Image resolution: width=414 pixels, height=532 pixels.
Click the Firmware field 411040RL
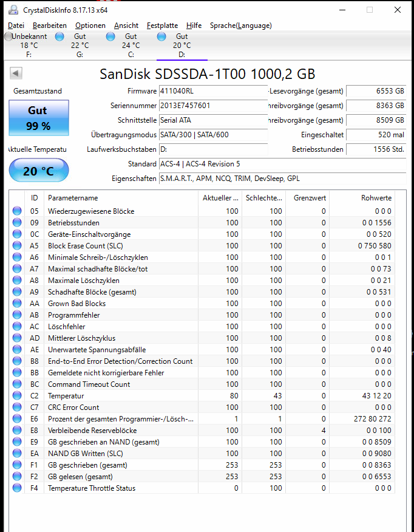[x=213, y=91]
